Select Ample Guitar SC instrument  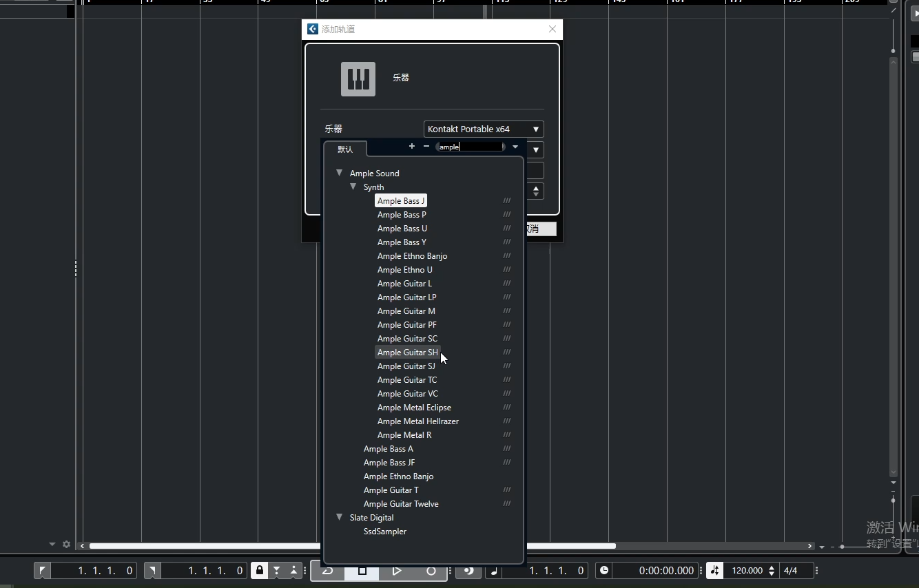[x=407, y=338]
